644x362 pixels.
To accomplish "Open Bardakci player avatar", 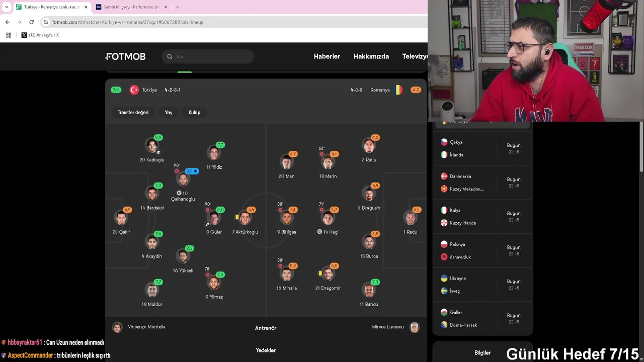I will 152,194.
